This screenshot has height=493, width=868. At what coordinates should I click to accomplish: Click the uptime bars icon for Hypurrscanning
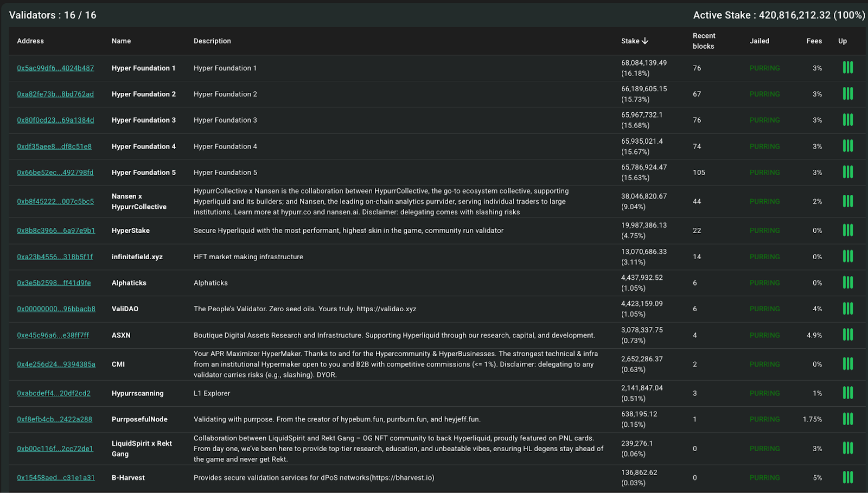[x=847, y=393]
